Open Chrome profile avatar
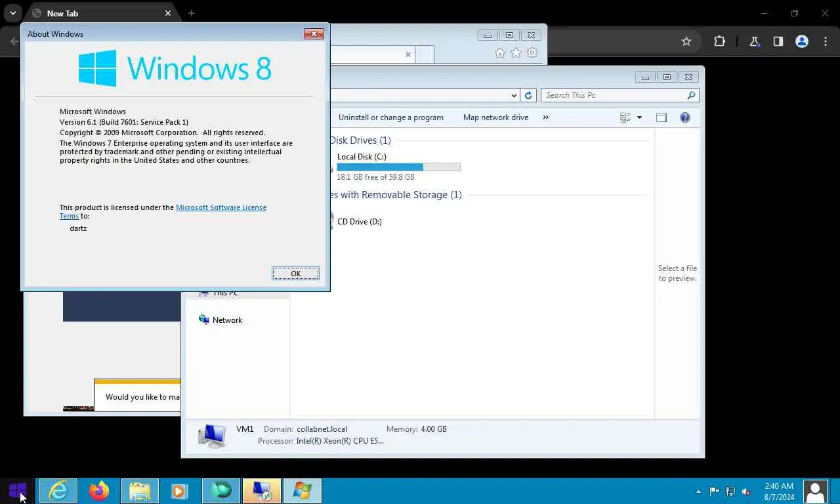The height and width of the screenshot is (504, 840). click(801, 41)
